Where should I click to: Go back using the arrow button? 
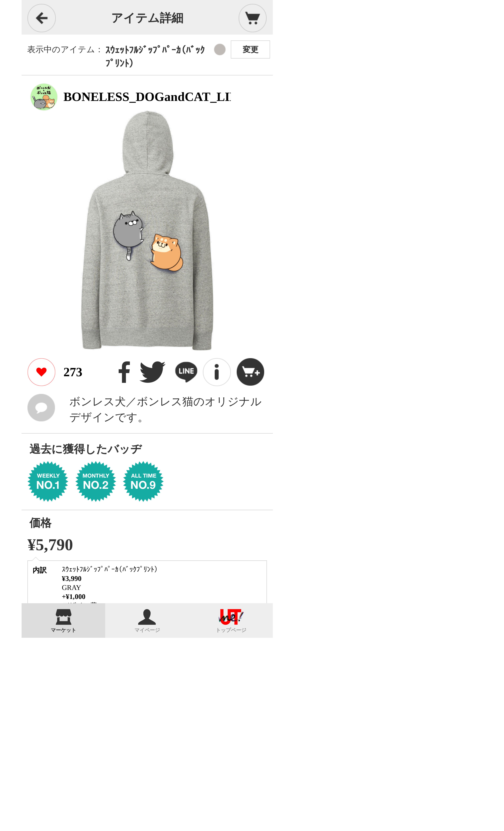[x=41, y=18]
